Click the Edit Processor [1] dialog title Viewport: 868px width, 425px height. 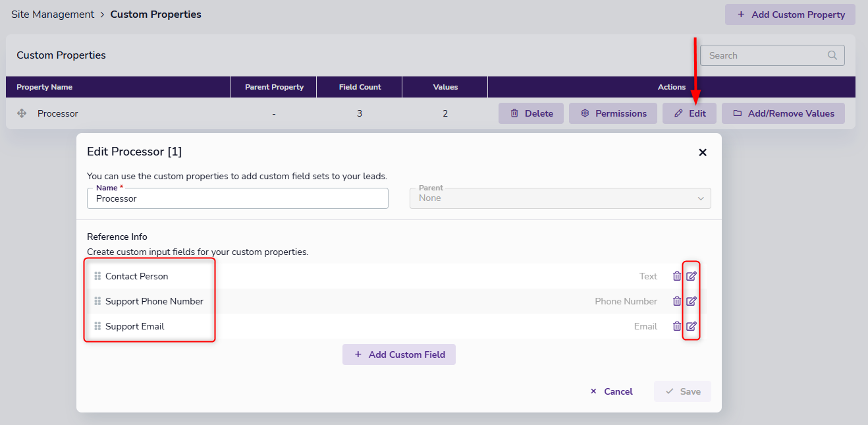pyautogui.click(x=134, y=152)
